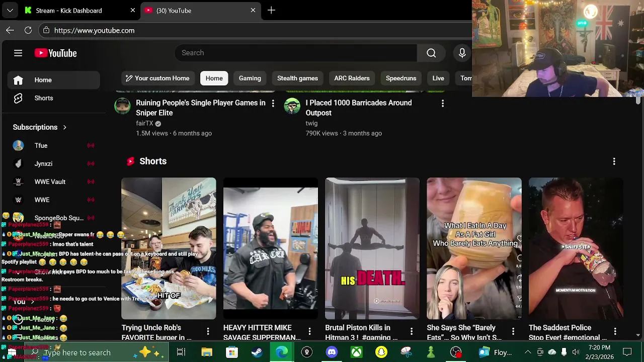The height and width of the screenshot is (362, 644).
Task: Play Brutal Piston Kills Hitman short
Action: (372, 248)
